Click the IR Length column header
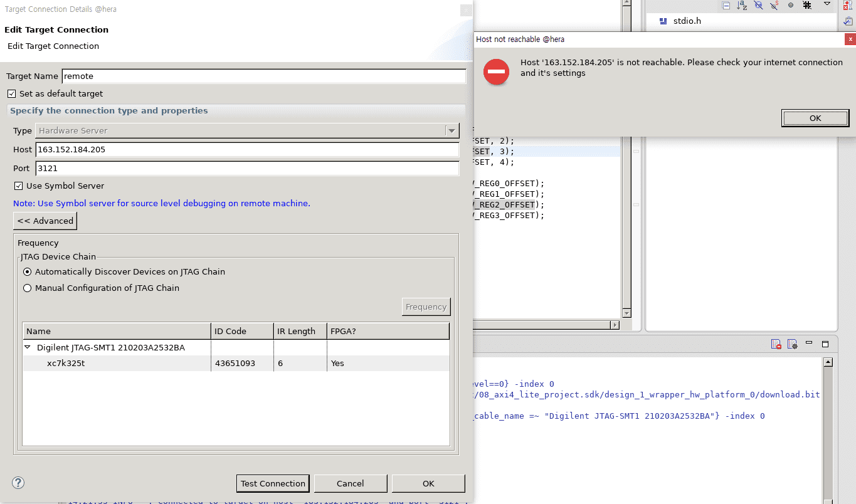The image size is (856, 504). (300, 331)
